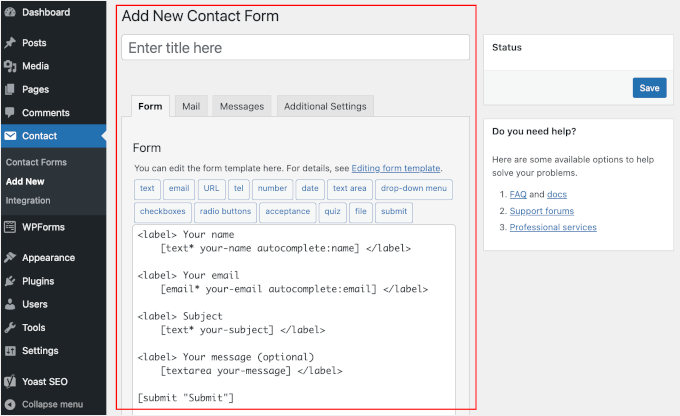Switch to the Messages tab
Viewport: 680px width, 416px height.
(242, 106)
